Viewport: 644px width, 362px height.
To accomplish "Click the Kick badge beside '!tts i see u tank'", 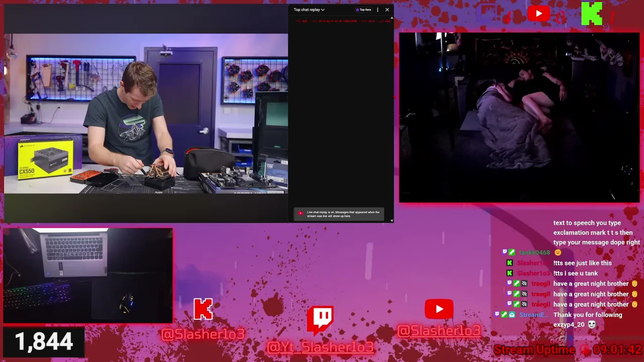I will [x=510, y=274].
